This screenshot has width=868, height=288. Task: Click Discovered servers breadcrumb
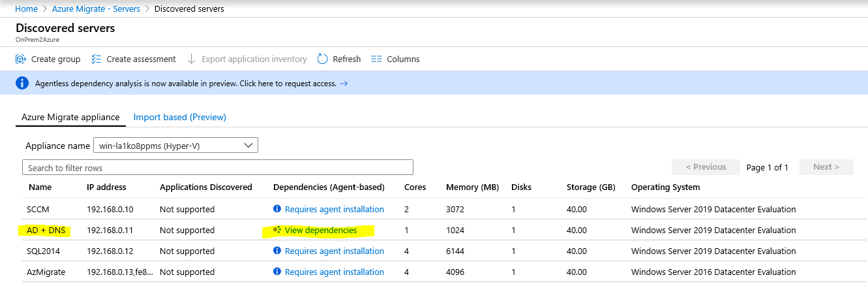[189, 8]
